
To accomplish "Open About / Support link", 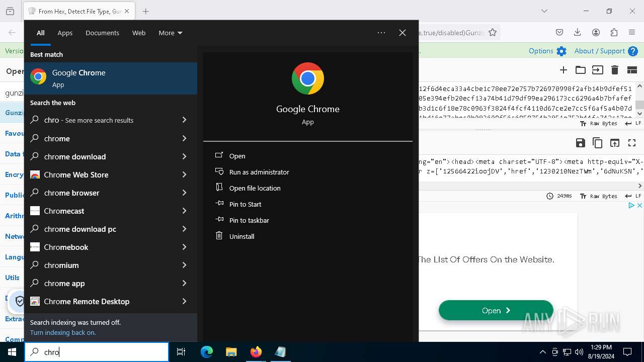I will 606,51.
